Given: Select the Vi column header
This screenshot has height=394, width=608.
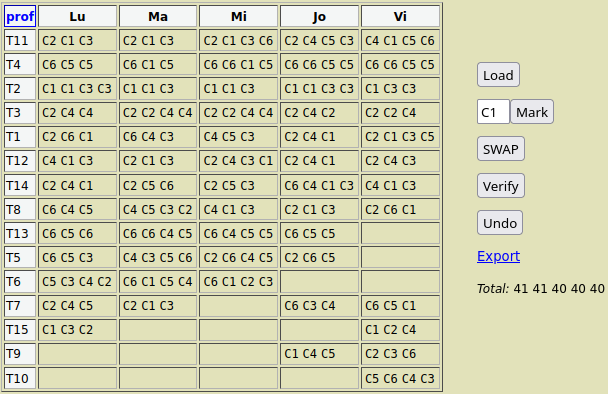Looking at the screenshot, I should tap(400, 16).
